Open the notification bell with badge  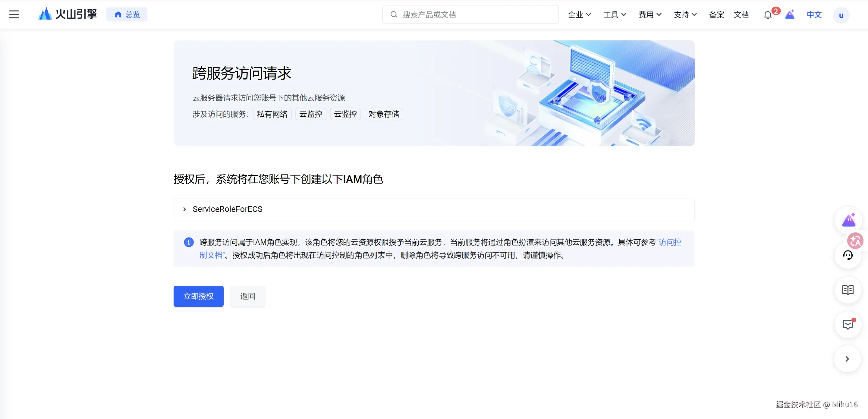(768, 15)
